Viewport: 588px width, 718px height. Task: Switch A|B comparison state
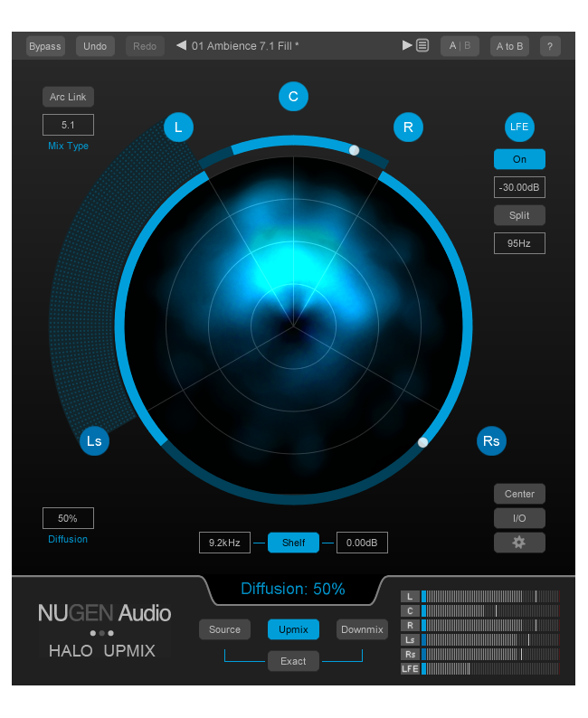pos(460,46)
